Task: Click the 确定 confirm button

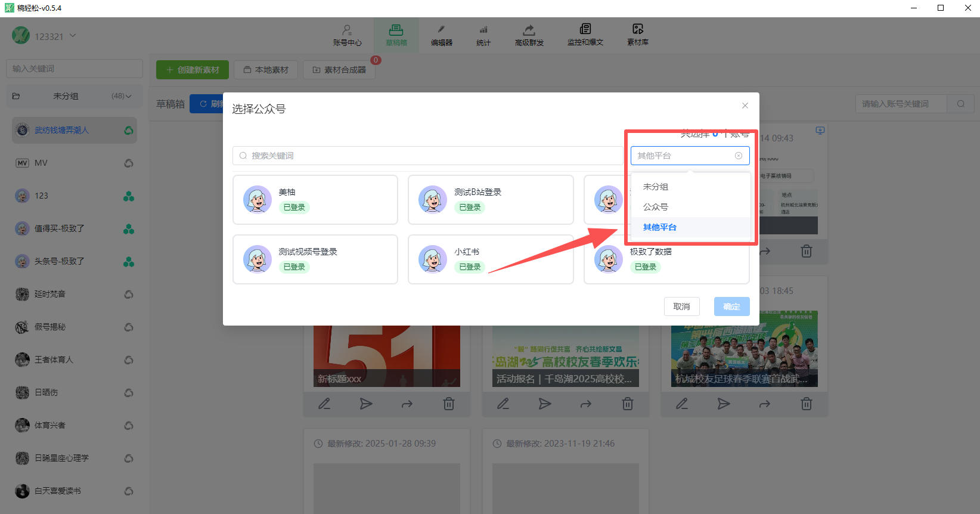Action: [731, 306]
